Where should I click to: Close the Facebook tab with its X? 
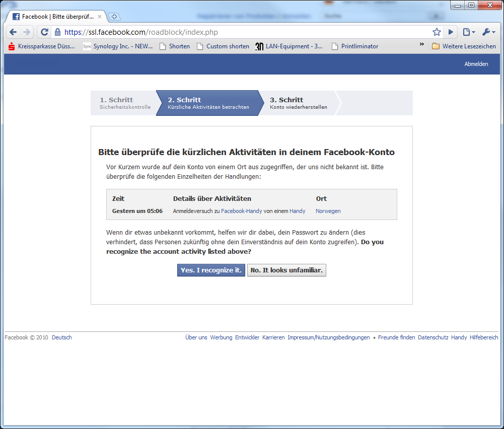point(100,17)
